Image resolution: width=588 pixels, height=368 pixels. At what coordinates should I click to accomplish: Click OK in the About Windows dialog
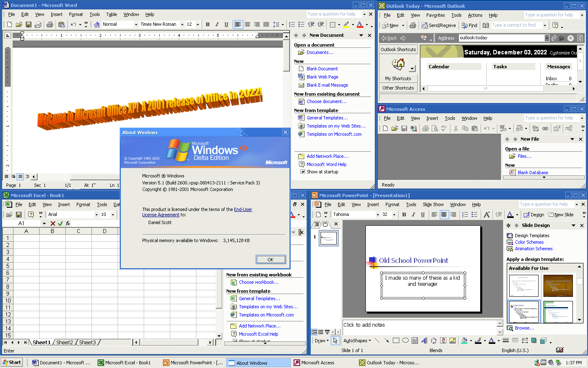tap(271, 259)
